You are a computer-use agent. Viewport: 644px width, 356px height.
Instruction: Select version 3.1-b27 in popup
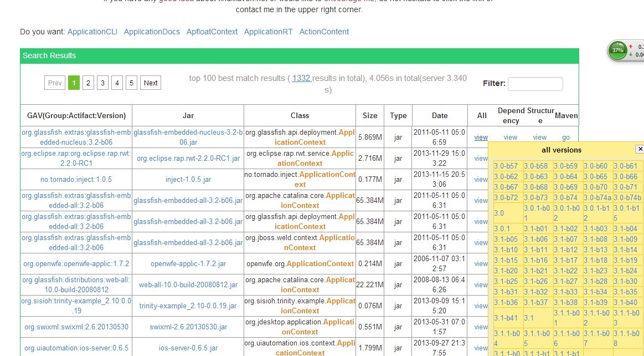point(565,281)
